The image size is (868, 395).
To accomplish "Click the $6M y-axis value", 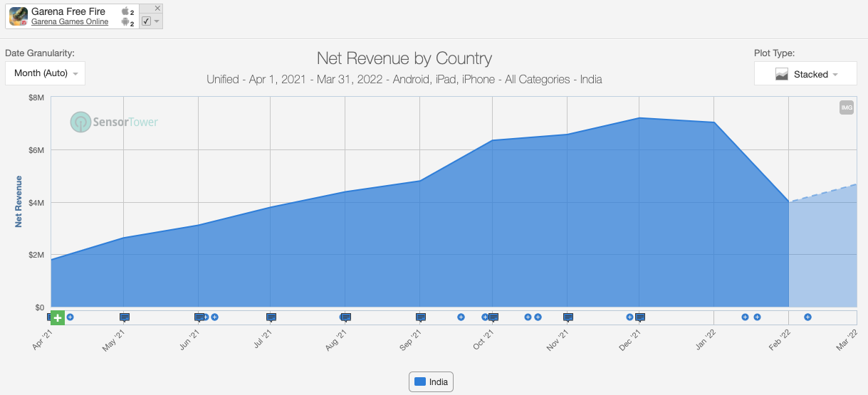I will click(36, 149).
